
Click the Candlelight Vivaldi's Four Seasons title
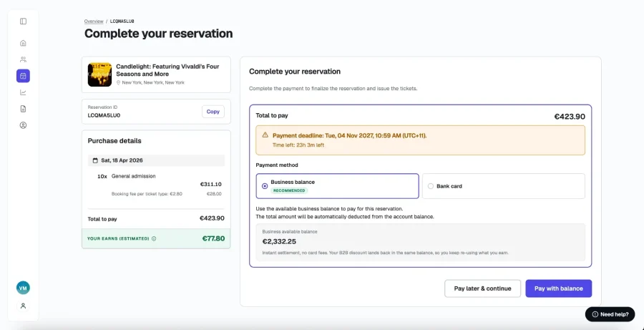coord(167,70)
